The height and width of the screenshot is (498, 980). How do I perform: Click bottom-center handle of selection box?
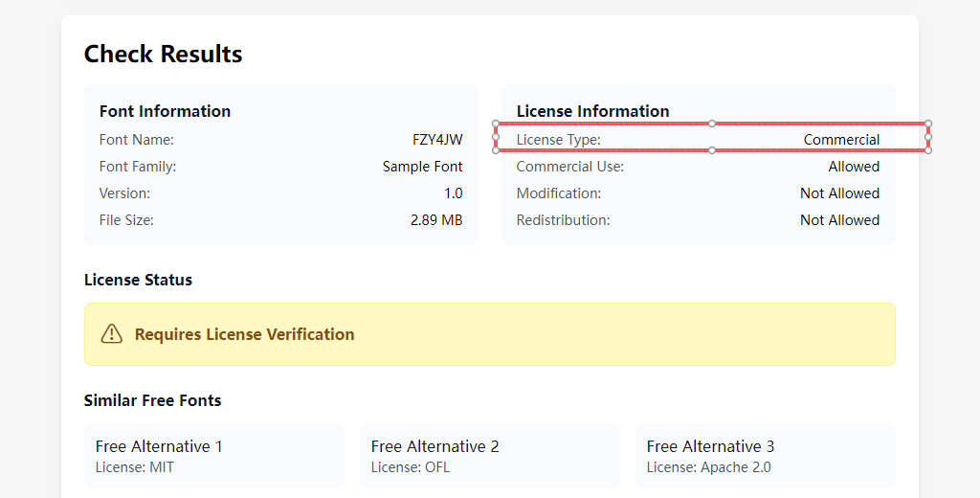(x=712, y=150)
